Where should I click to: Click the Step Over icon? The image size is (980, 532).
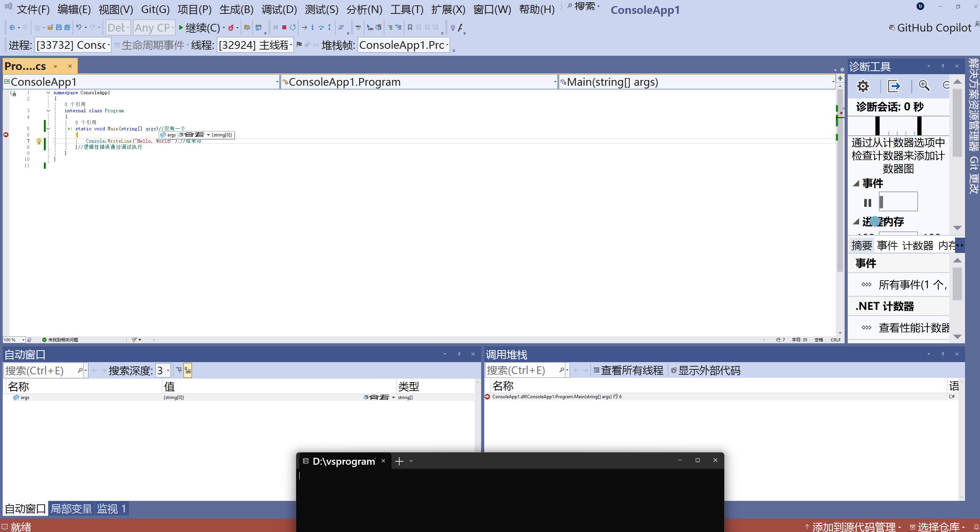pos(321,27)
